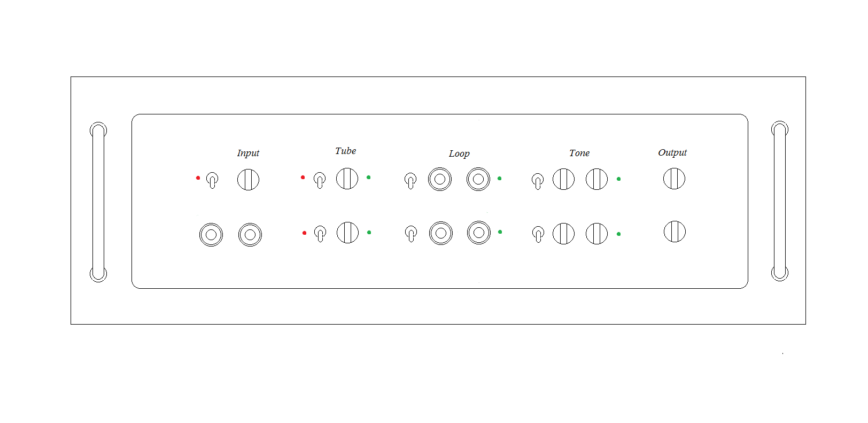Click the Input knob below the Input label
This screenshot has height=423, width=868.
(249, 180)
